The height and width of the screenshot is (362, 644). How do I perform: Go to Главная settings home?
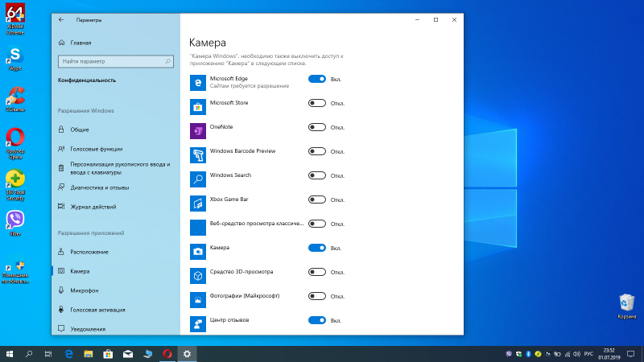(80, 42)
